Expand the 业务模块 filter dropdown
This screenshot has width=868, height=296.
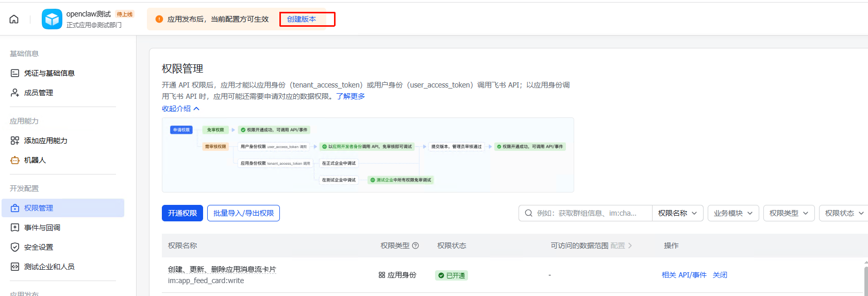pos(733,213)
